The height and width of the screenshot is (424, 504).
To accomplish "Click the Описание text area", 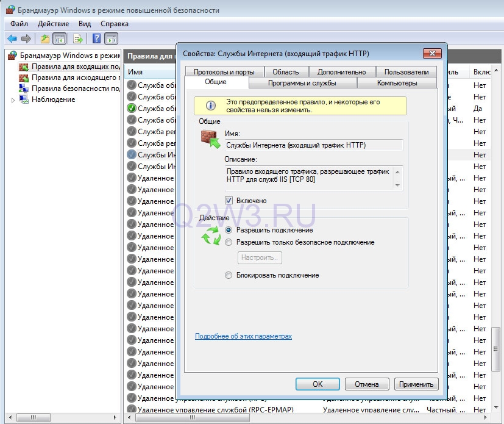I will click(313, 178).
